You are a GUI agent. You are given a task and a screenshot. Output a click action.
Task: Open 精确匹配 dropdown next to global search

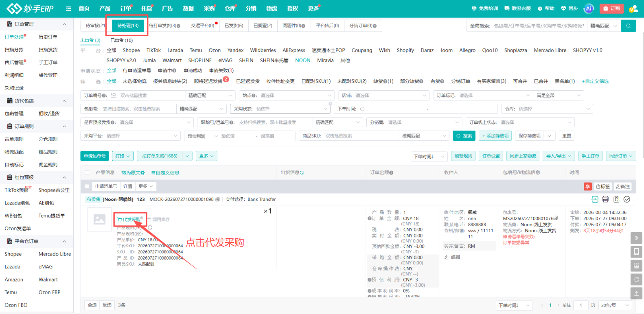[603, 26]
